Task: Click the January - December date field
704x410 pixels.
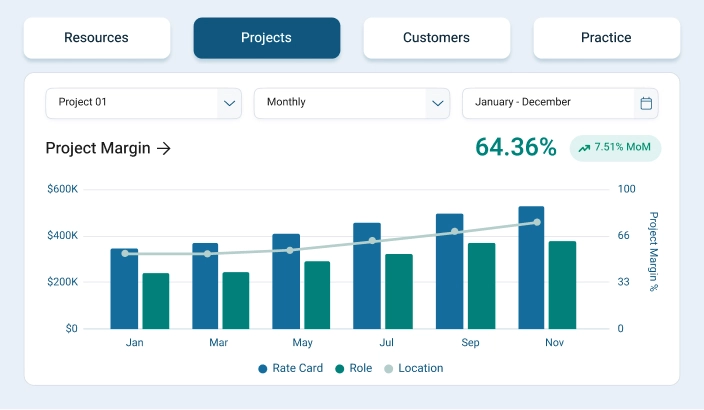Action: [x=560, y=103]
